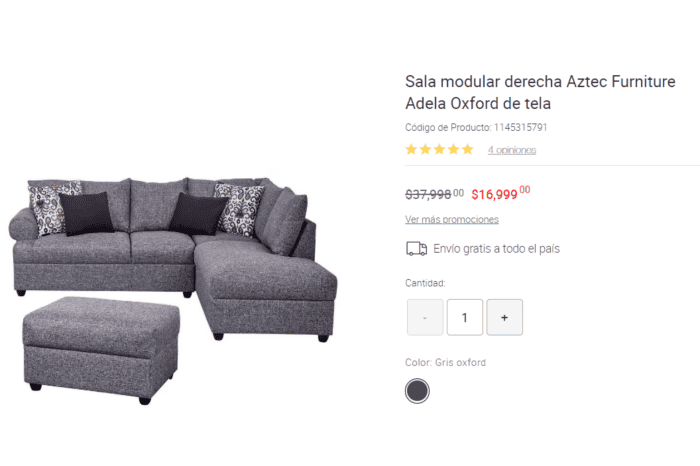Click the crossed-out $37,998 original price
Image resolution: width=700 pixels, height=466 pixels.
pyautogui.click(x=434, y=194)
